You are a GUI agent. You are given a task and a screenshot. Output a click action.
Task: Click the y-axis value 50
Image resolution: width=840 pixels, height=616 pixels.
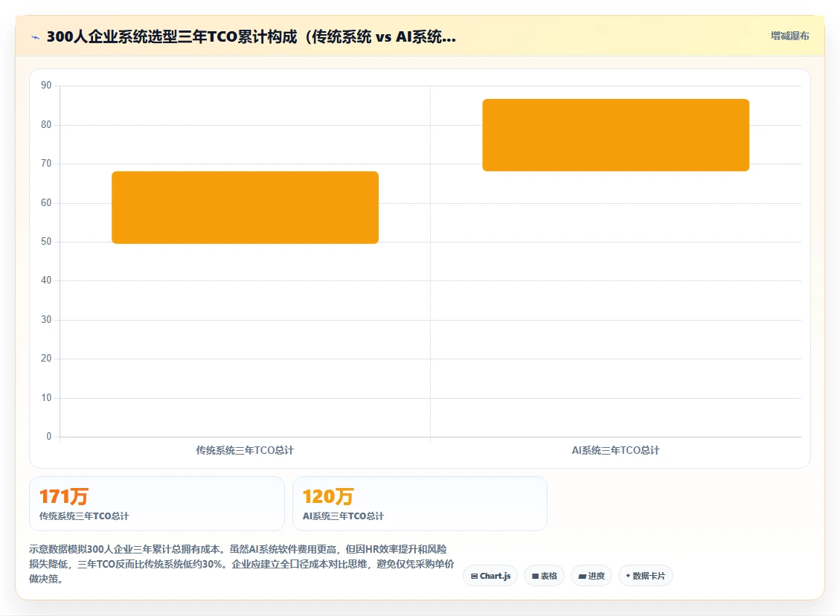pos(46,242)
